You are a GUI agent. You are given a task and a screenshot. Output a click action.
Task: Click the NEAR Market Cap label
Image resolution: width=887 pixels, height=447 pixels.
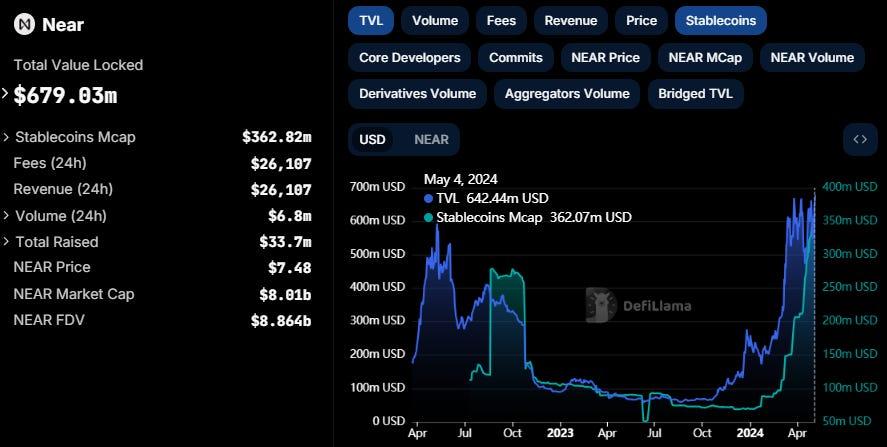pyautogui.click(x=74, y=294)
